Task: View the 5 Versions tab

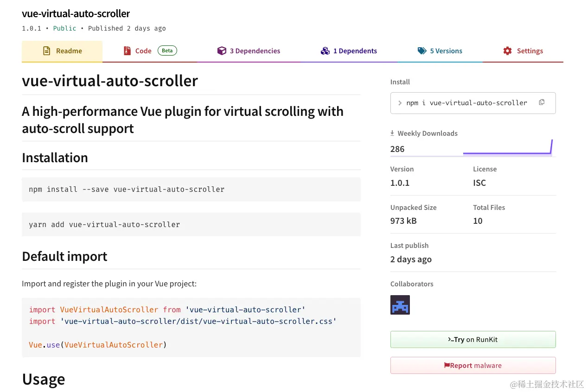Action: coord(446,51)
